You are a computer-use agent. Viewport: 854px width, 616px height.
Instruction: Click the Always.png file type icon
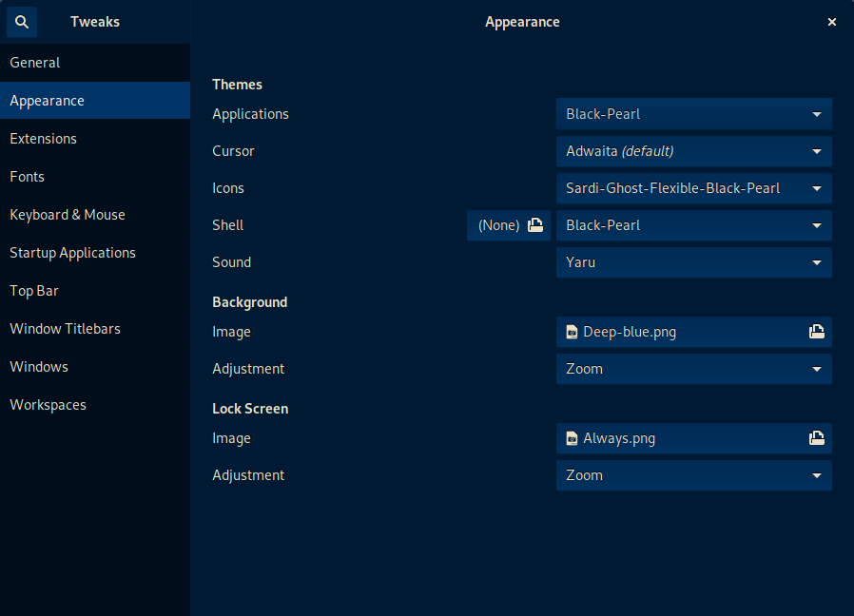click(x=572, y=438)
